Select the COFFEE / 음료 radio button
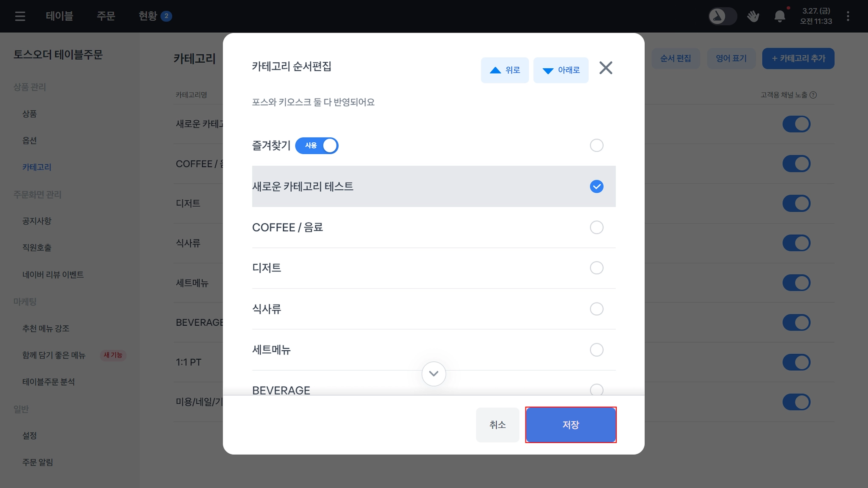The height and width of the screenshot is (488, 868). [x=596, y=227]
